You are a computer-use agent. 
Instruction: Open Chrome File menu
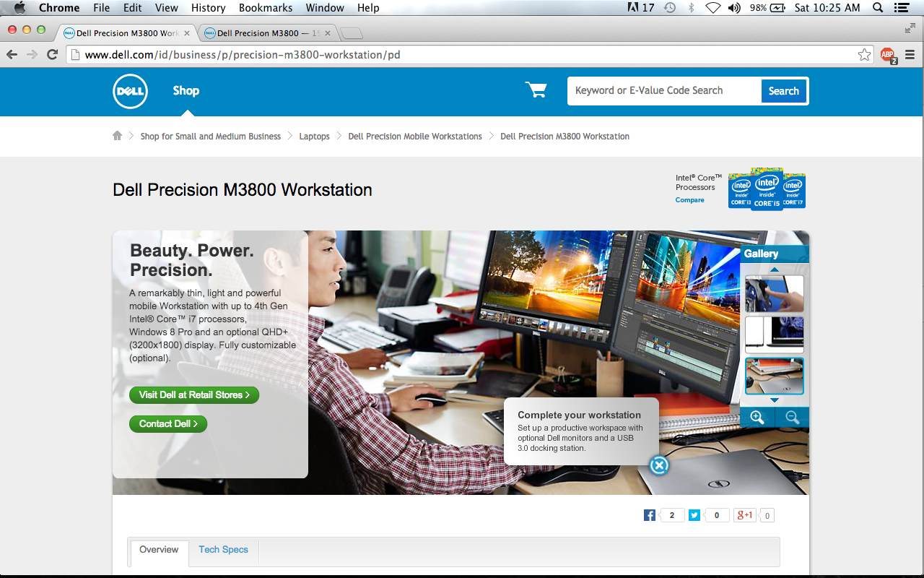pyautogui.click(x=102, y=8)
